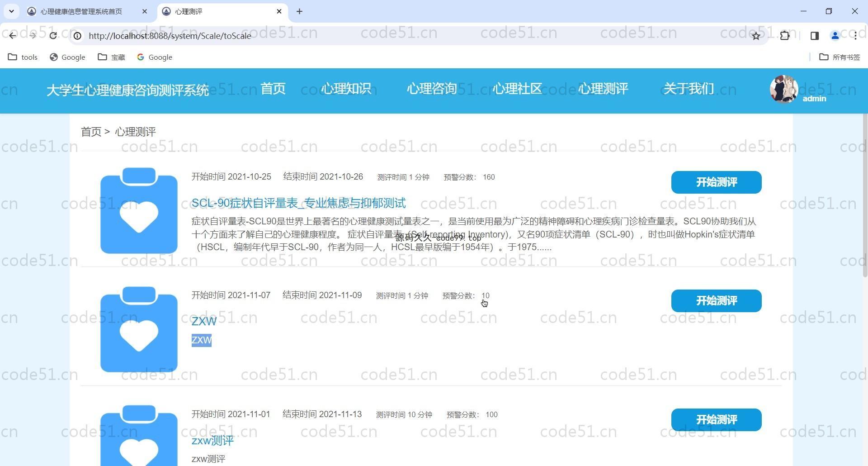Viewport: 868px width, 466px height.
Task: Start the SCL-90 assessment with 开始测评
Action: [716, 182]
